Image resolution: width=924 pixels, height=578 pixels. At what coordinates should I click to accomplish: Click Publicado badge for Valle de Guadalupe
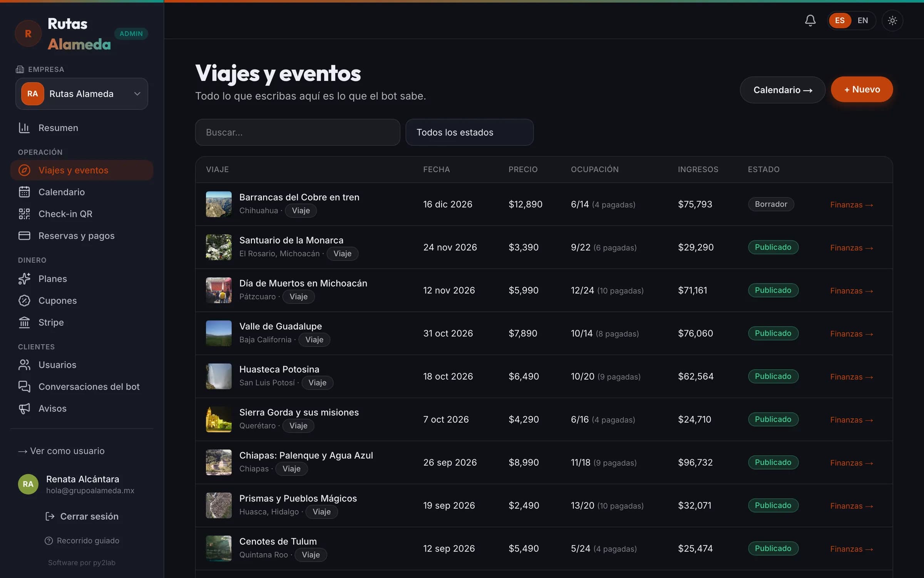click(x=773, y=333)
